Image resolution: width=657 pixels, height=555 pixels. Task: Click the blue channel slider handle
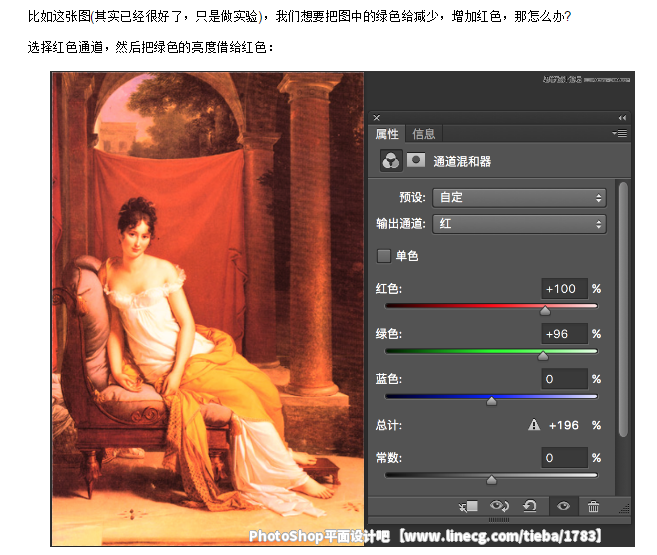coord(491,401)
